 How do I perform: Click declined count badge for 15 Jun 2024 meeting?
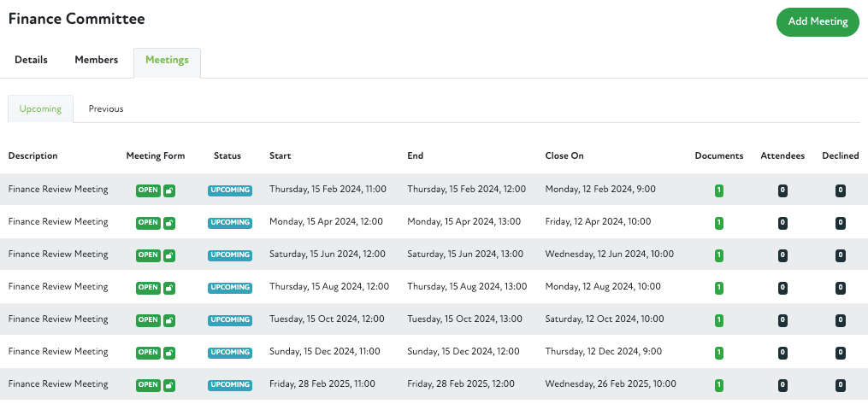pyautogui.click(x=840, y=255)
